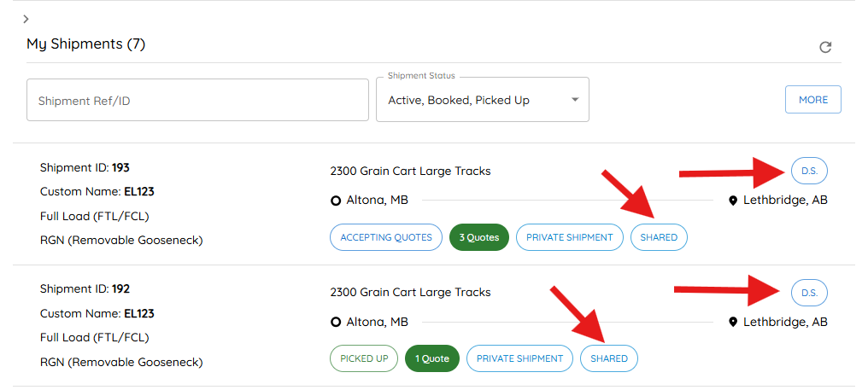Open the 1 Quote badge

coord(432,358)
